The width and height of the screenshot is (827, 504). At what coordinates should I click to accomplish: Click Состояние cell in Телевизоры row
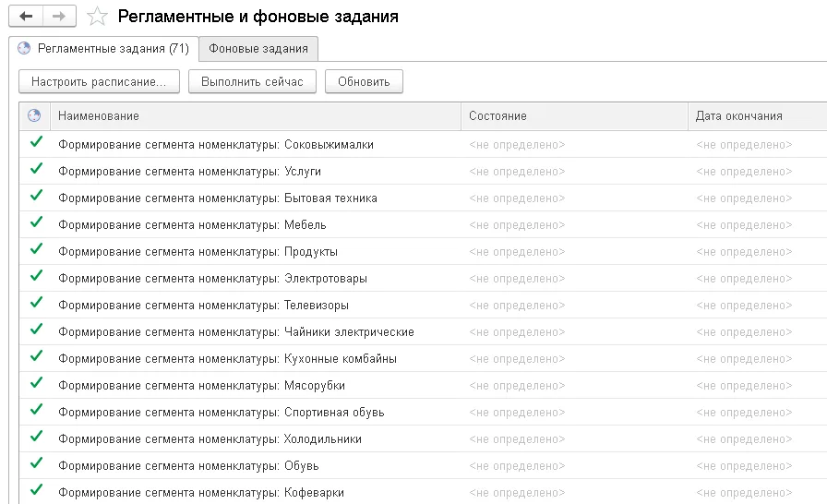(x=574, y=306)
